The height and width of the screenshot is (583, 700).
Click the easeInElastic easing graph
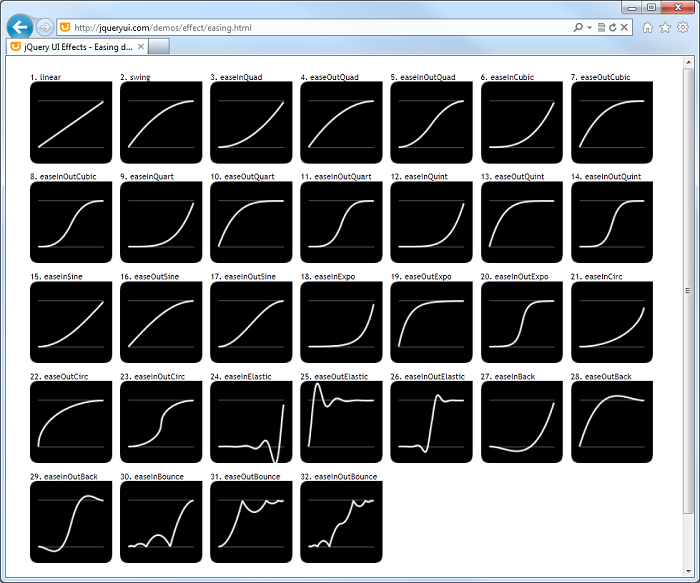(251, 422)
